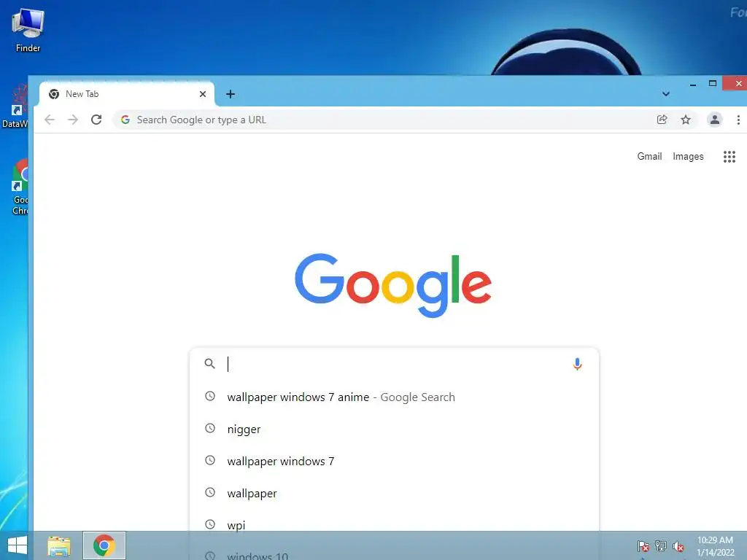Select the New Tab tab
This screenshot has height=560, width=747.
tap(125, 94)
